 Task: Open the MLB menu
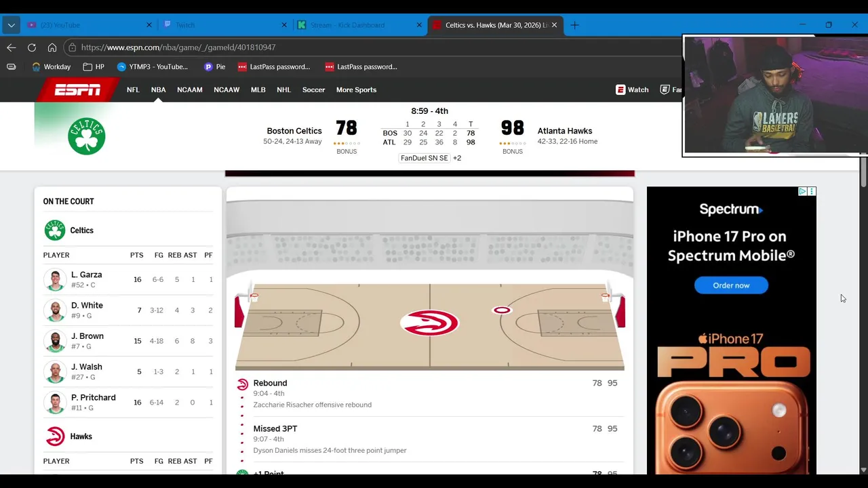[258, 89]
